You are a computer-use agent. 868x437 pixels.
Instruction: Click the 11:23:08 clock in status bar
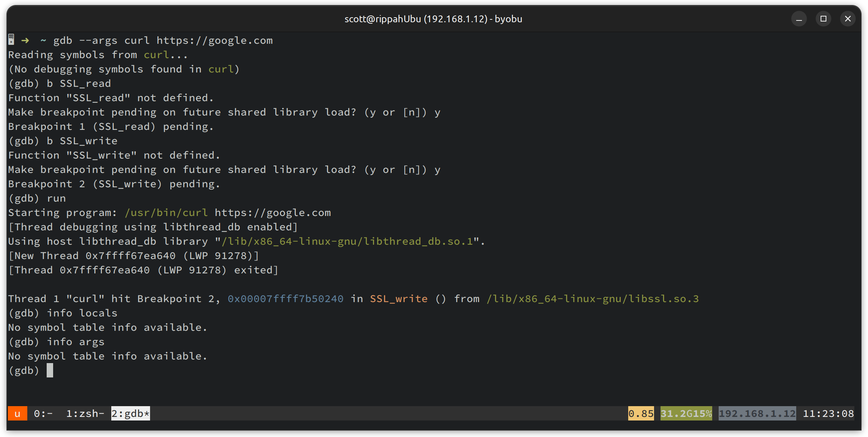[828, 414]
